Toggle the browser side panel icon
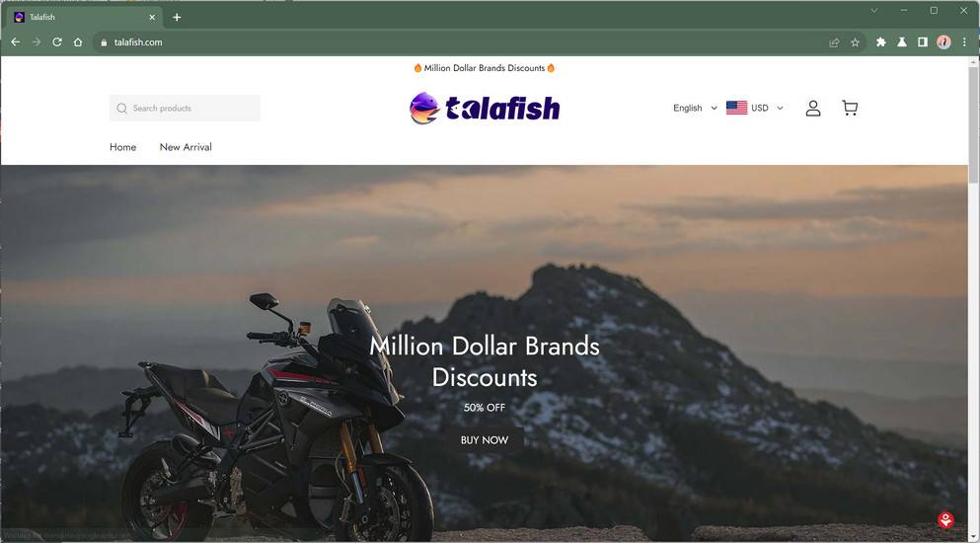The height and width of the screenshot is (543, 980). tap(922, 41)
